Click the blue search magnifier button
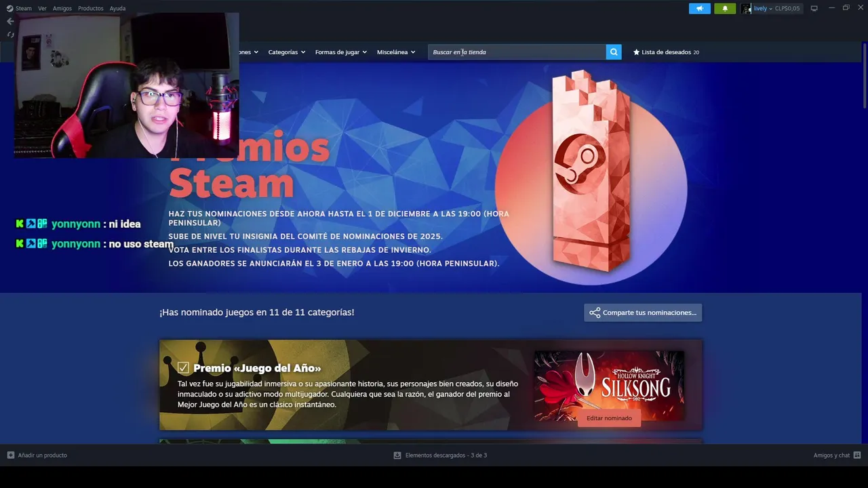 614,52
